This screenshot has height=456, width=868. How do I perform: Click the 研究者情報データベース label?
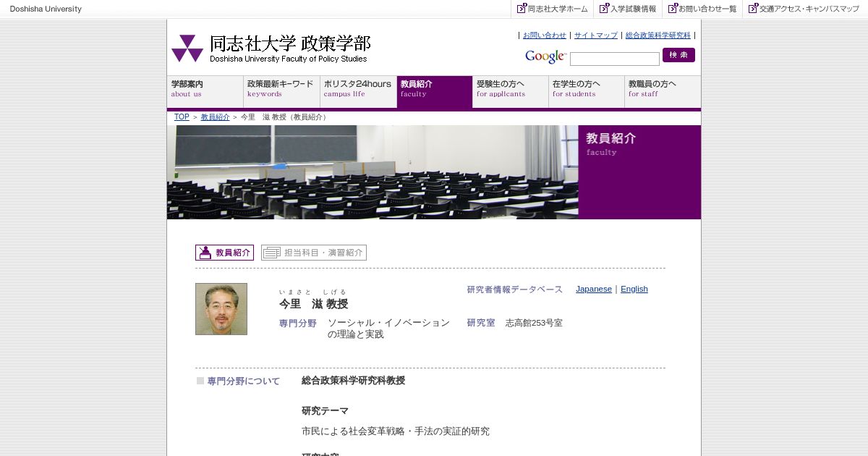515,290
